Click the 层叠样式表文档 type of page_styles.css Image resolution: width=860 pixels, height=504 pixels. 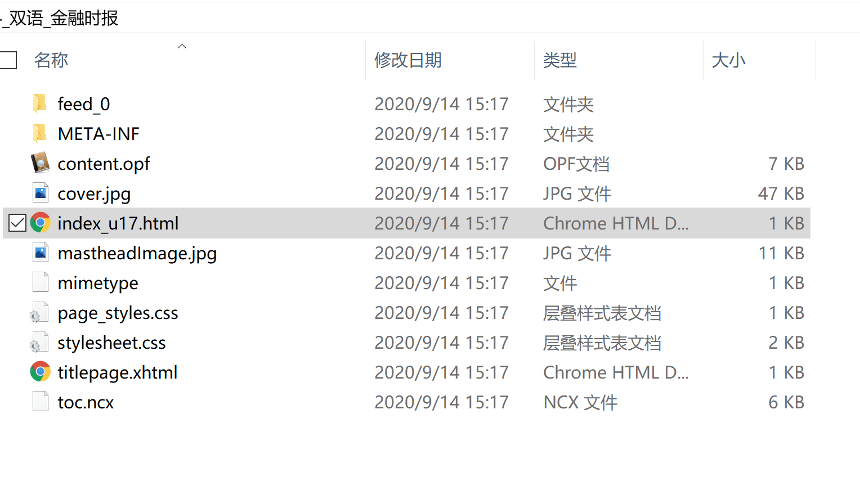coord(602,313)
